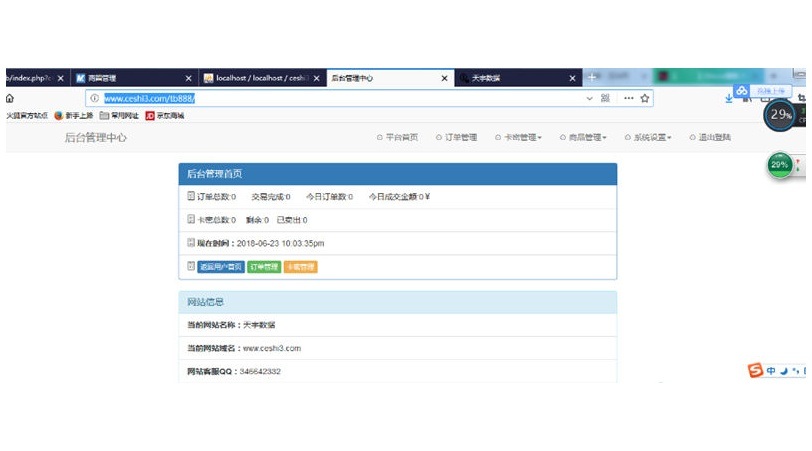
Task: Click the 网站信息 panel header
Action: tap(398, 302)
